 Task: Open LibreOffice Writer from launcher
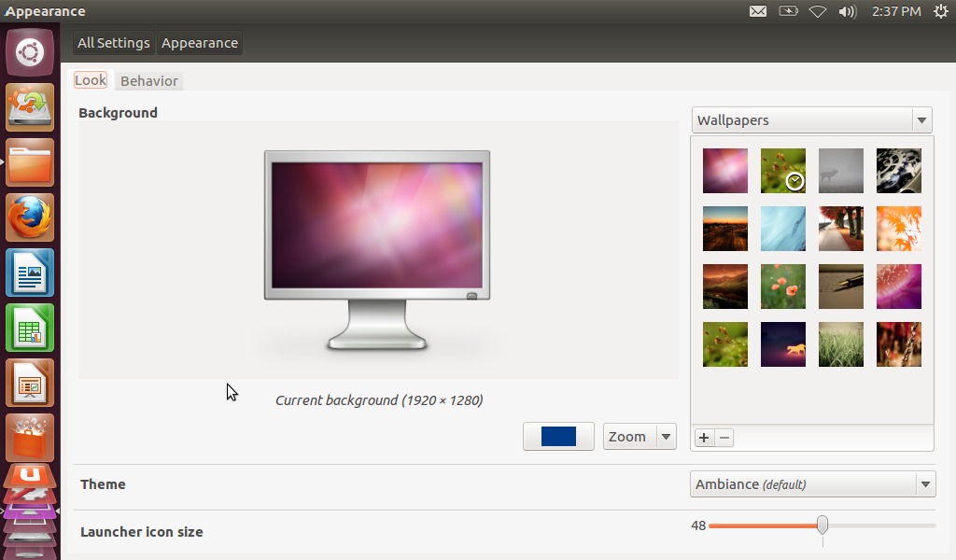pos(30,273)
